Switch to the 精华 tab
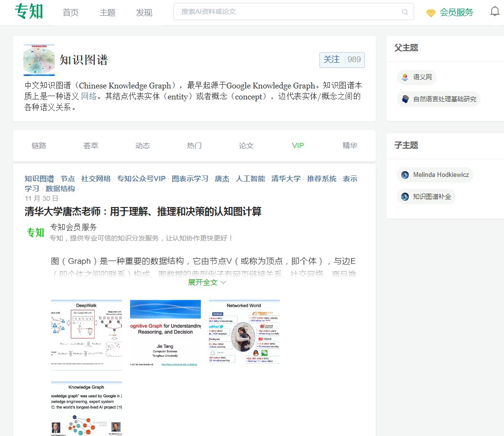The height and width of the screenshot is (436, 504). pyautogui.click(x=350, y=145)
